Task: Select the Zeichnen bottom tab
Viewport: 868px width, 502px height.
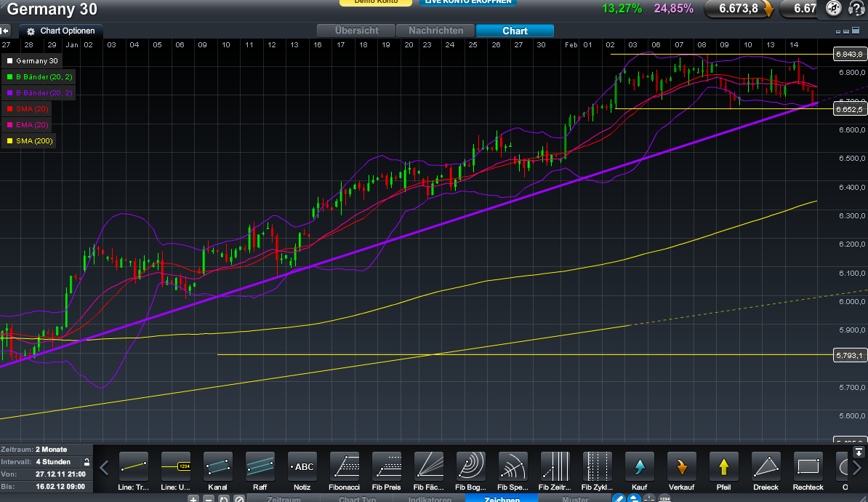Action: [502, 498]
